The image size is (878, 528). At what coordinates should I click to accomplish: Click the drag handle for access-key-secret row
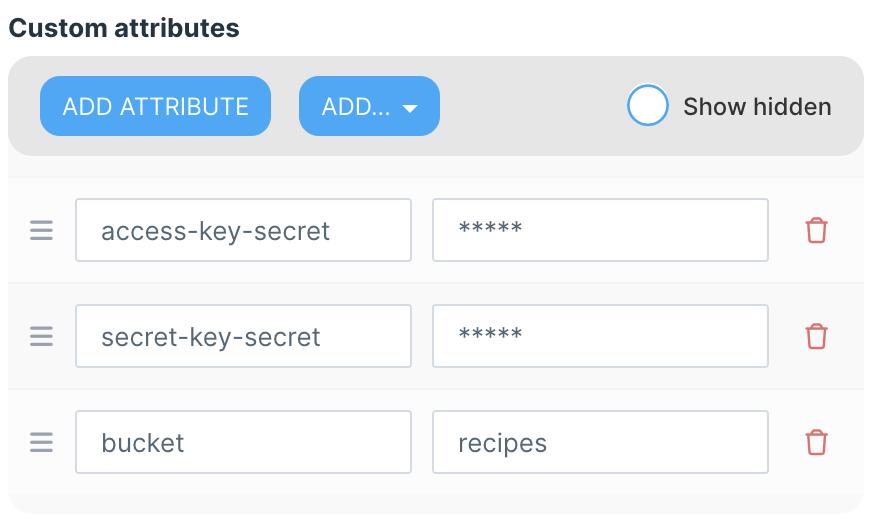41,231
